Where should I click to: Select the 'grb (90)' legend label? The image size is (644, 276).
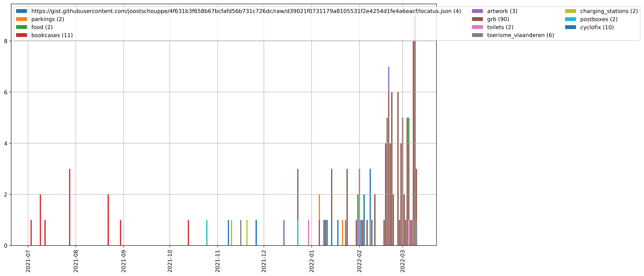(498, 19)
